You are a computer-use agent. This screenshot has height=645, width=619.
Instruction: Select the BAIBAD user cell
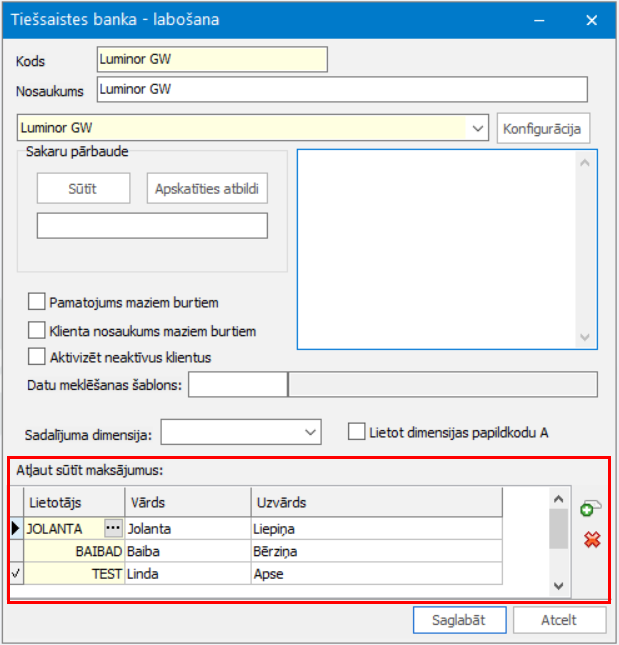coord(74,551)
